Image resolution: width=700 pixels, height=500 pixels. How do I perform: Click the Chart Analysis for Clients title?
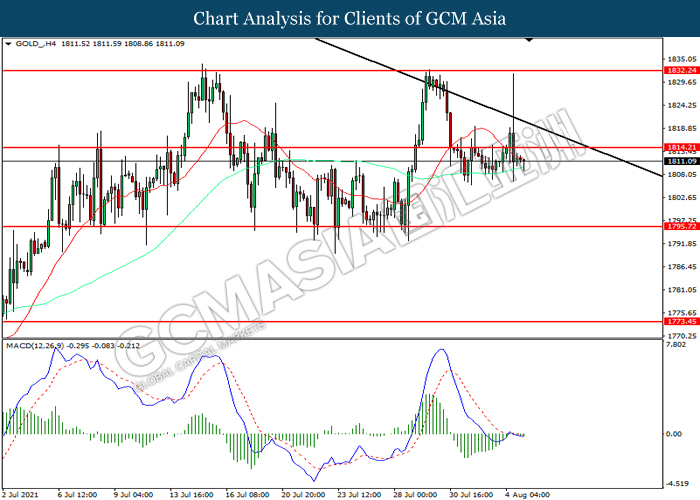coord(350,19)
